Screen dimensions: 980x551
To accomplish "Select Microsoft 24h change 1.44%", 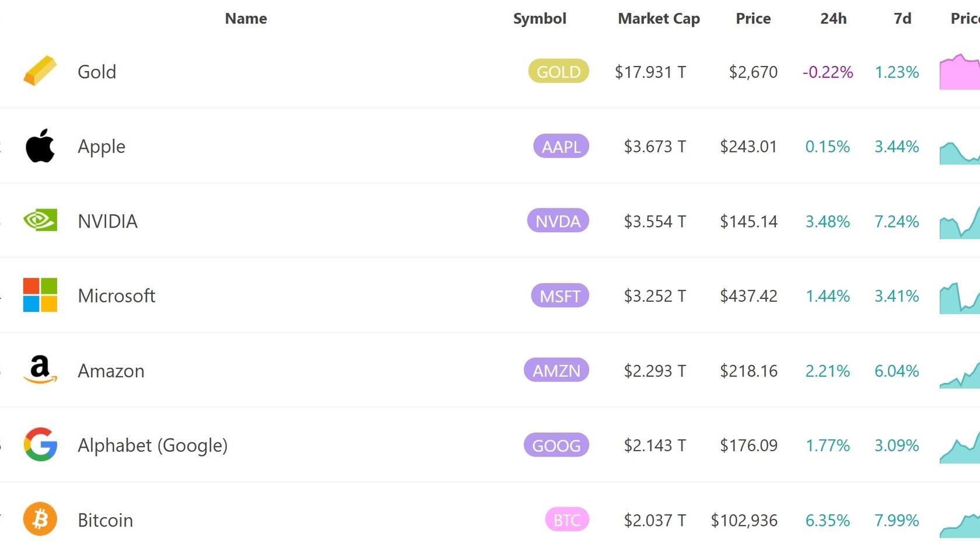I will point(828,296).
